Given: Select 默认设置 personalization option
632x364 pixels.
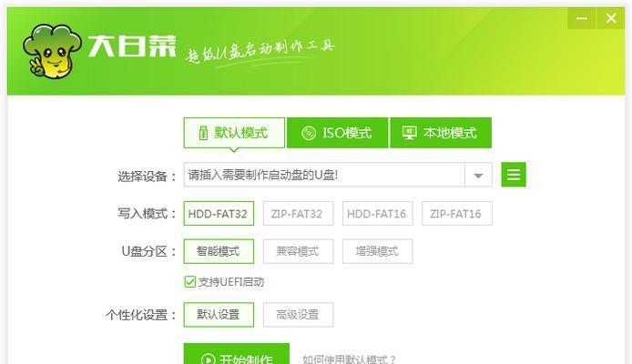Looking at the screenshot, I should coord(219,315).
